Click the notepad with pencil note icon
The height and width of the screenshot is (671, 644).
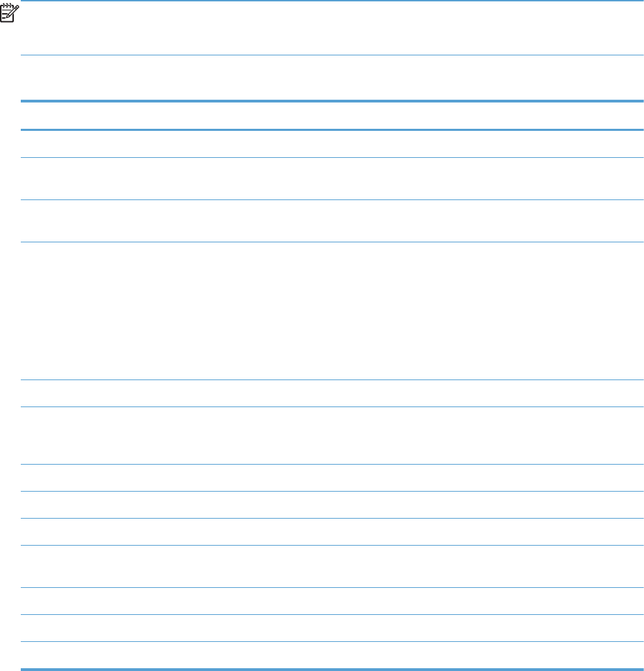(10, 13)
